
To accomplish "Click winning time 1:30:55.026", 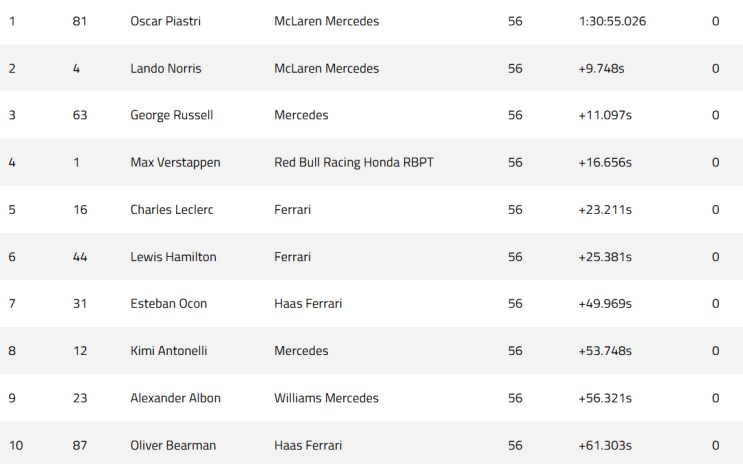I will (612, 21).
